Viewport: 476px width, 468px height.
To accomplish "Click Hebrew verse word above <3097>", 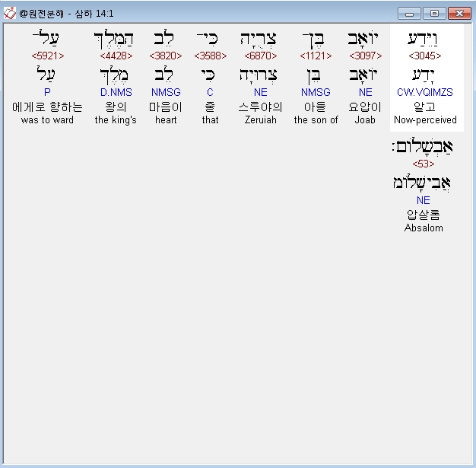I will [x=363, y=39].
